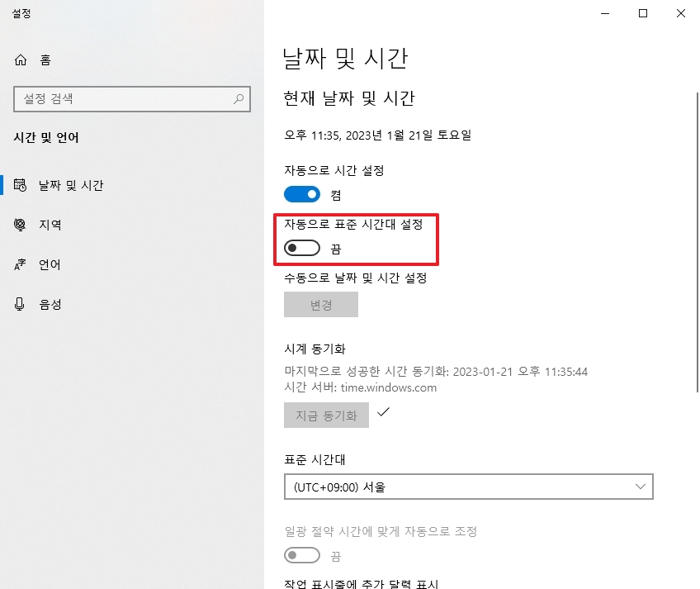This screenshot has width=700, height=589.
Task: Open the 표준 시간대 (UTC+09:00) 서울 dropdown
Action: (x=469, y=487)
